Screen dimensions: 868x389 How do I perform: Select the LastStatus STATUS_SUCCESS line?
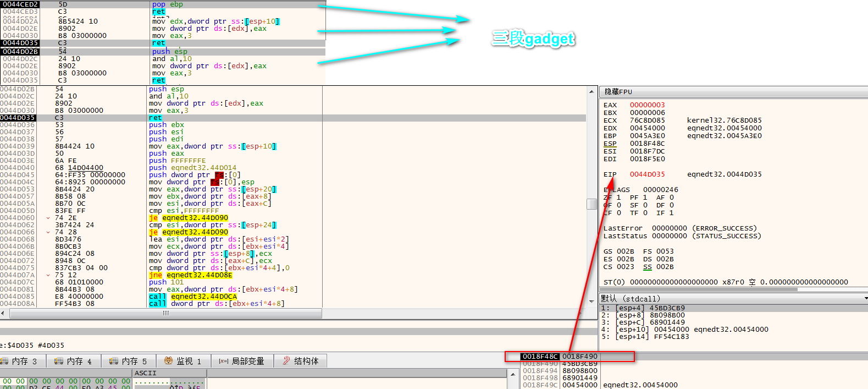tap(682, 236)
